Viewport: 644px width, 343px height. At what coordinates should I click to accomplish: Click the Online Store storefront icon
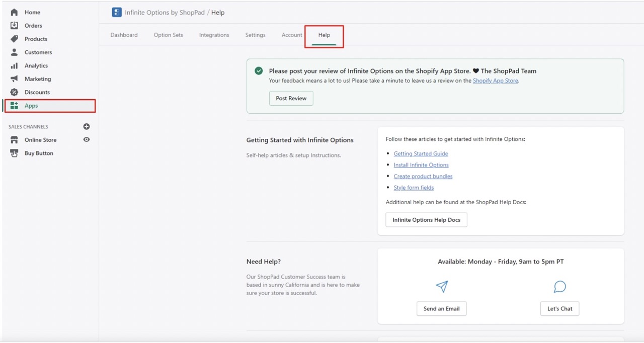[14, 140]
